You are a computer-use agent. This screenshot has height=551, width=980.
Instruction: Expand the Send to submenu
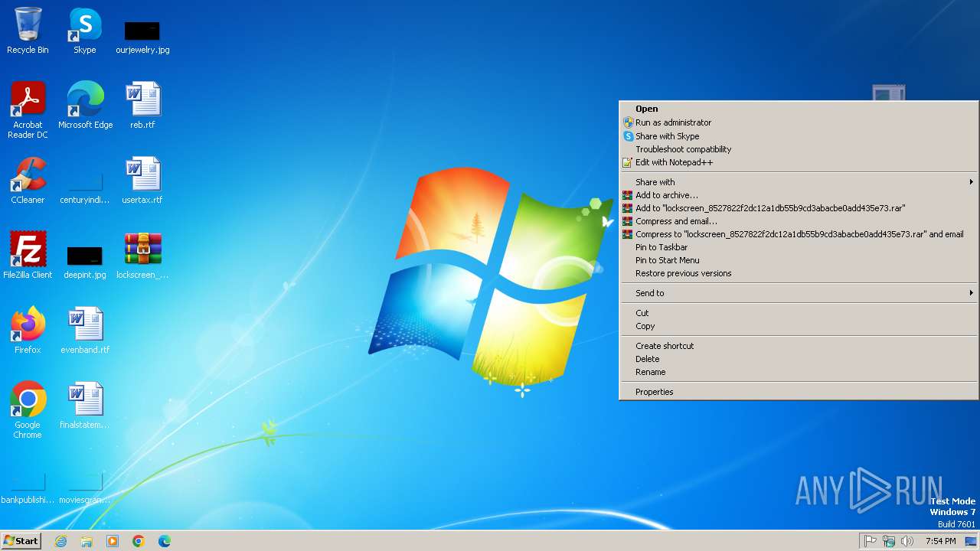[799, 293]
